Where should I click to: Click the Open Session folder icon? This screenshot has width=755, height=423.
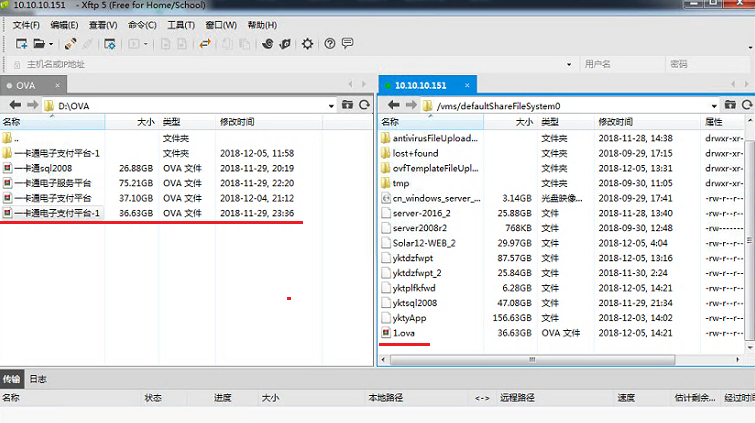[38, 44]
